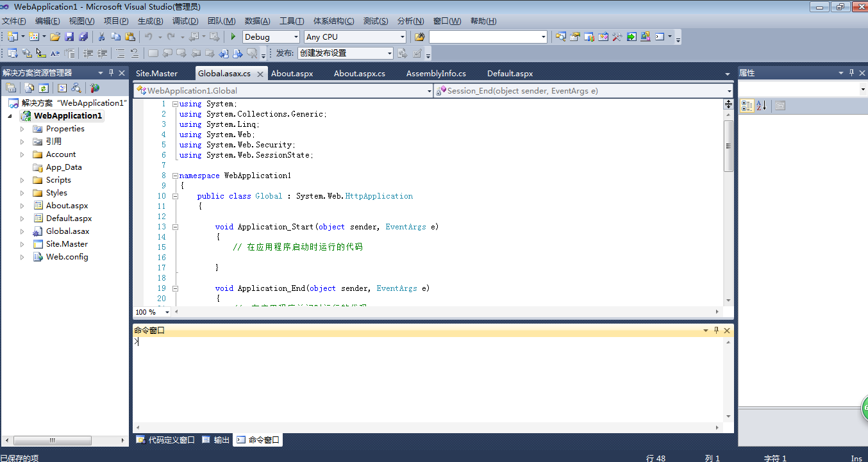Screen dimensions: 868x462
Task: Open the 工具(T) menu
Action: point(292,21)
